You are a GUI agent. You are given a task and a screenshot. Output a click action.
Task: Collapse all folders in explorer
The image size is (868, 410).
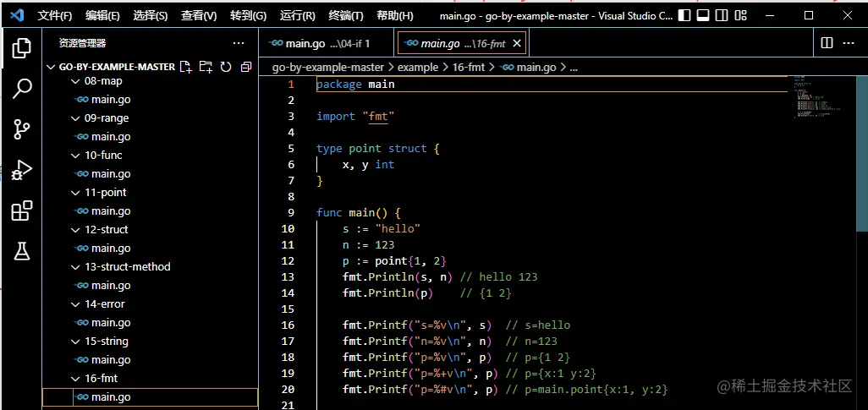246,67
